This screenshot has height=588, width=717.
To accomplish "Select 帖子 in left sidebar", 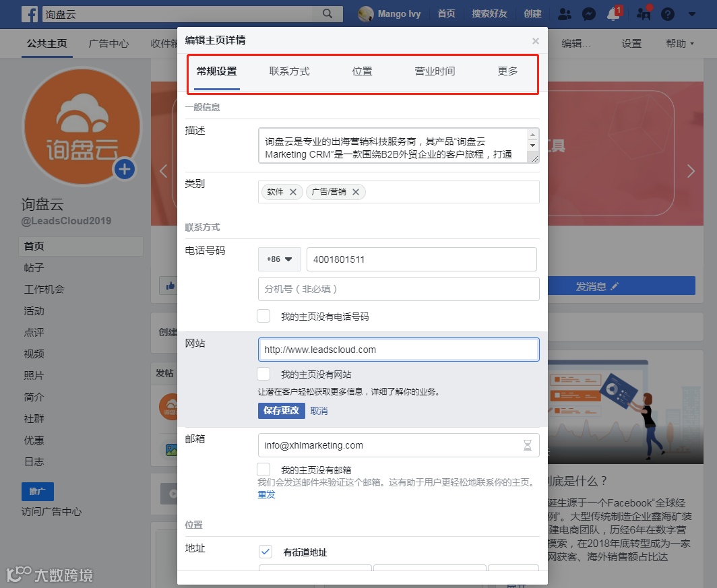I will 34,267.
